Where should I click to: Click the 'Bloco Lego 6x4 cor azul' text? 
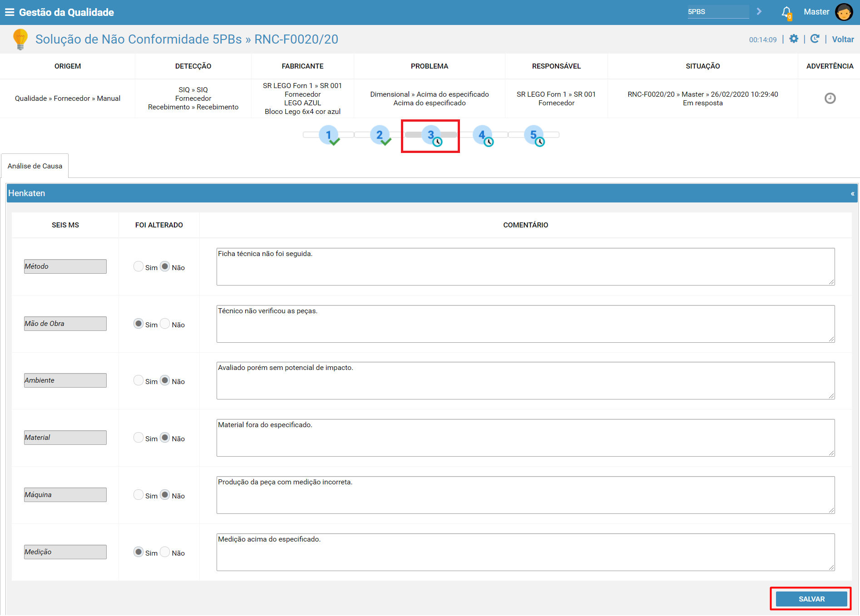coord(302,112)
